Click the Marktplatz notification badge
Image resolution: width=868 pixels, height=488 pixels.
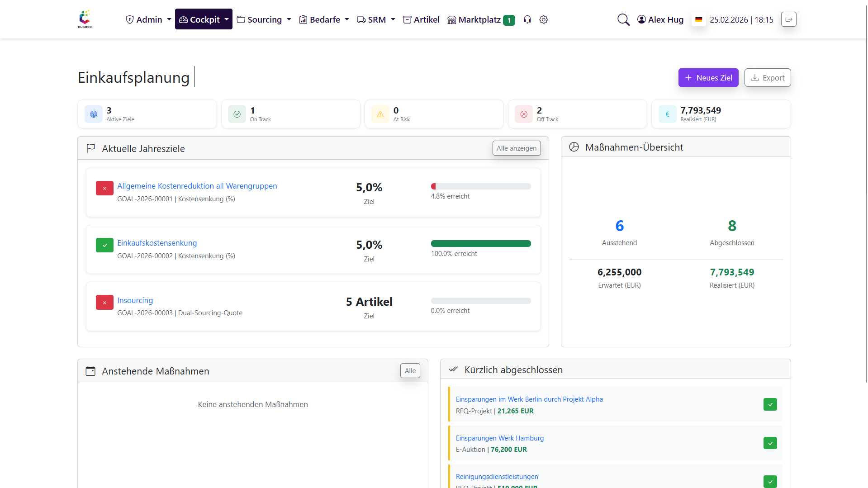coord(509,20)
